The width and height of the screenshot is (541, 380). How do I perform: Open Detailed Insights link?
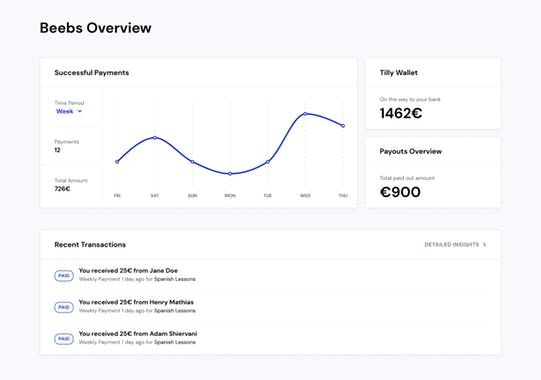tap(455, 244)
